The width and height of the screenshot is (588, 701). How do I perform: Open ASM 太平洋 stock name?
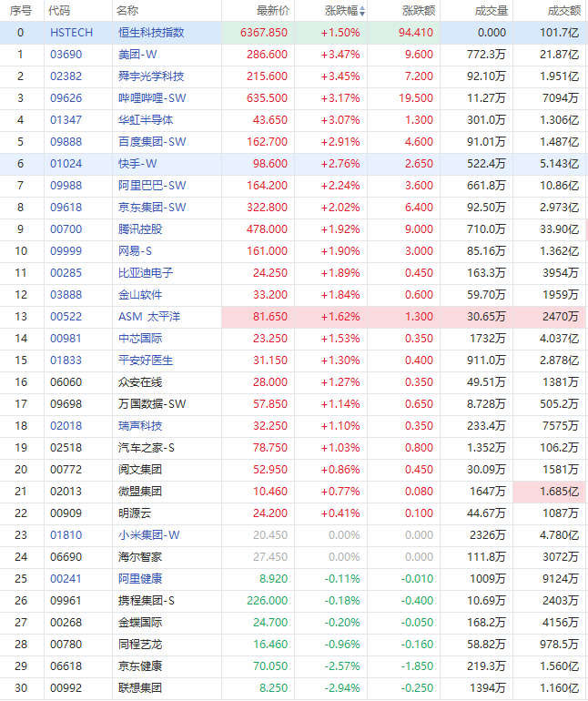(x=149, y=317)
